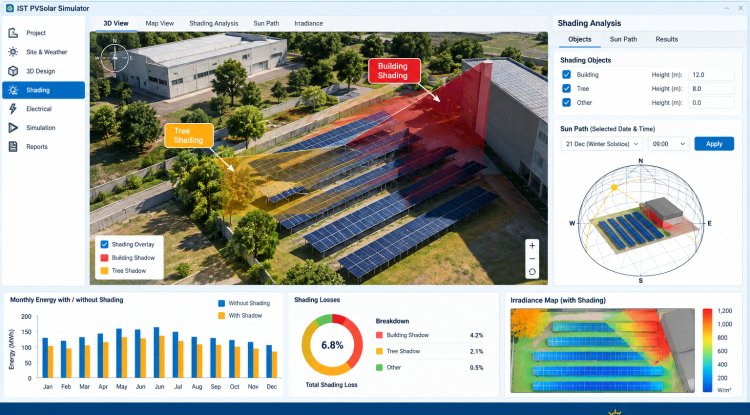Open the Irradiance tab
The image size is (750, 415).
[309, 23]
